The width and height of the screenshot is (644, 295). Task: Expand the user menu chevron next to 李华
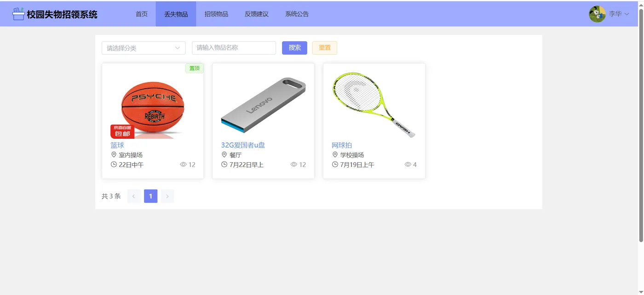point(627,14)
